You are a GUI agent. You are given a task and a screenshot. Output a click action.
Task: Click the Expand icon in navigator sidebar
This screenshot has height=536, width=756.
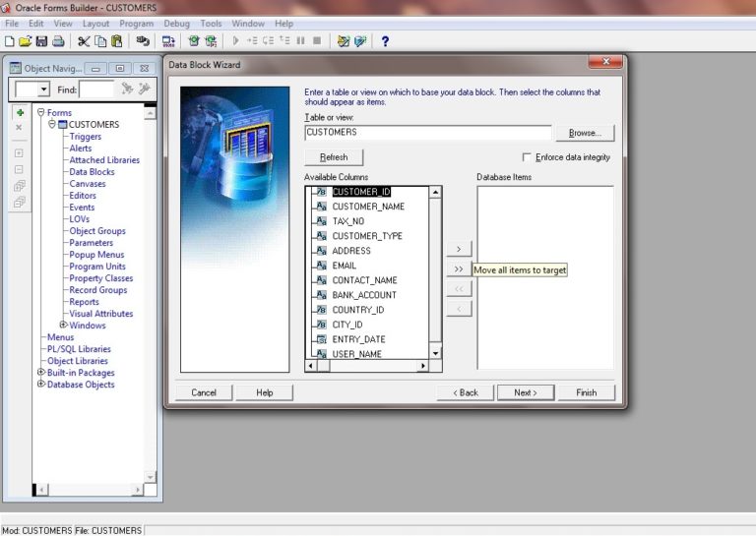tap(19, 153)
